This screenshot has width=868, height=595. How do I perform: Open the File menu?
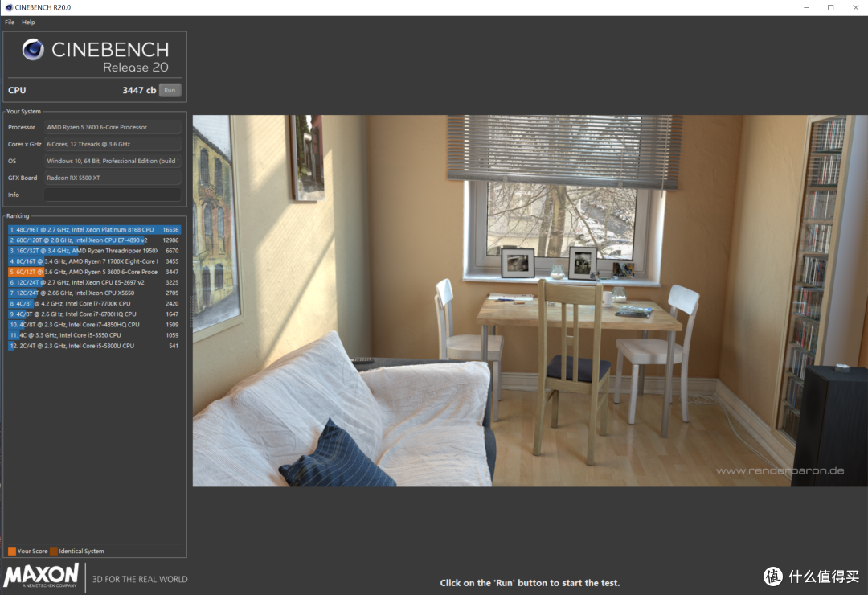click(10, 23)
